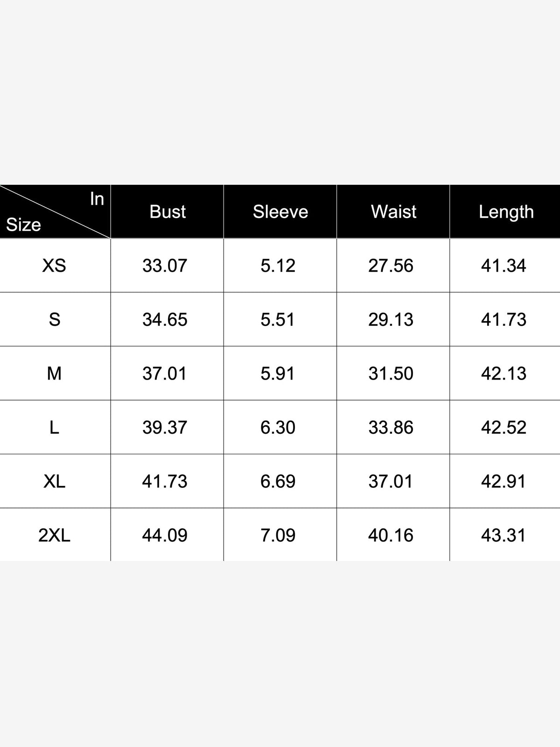Click bust value 33.07 for XS
The width and height of the screenshot is (560, 747).
[165, 266]
